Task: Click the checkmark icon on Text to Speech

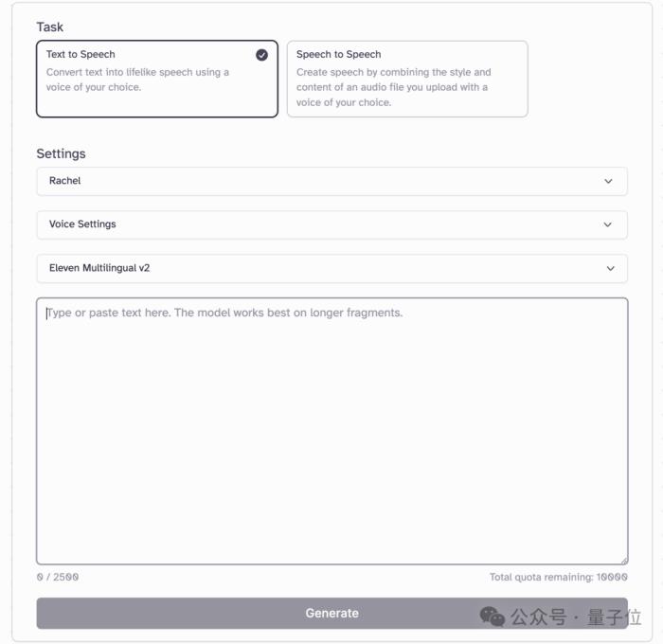Action: point(261,55)
